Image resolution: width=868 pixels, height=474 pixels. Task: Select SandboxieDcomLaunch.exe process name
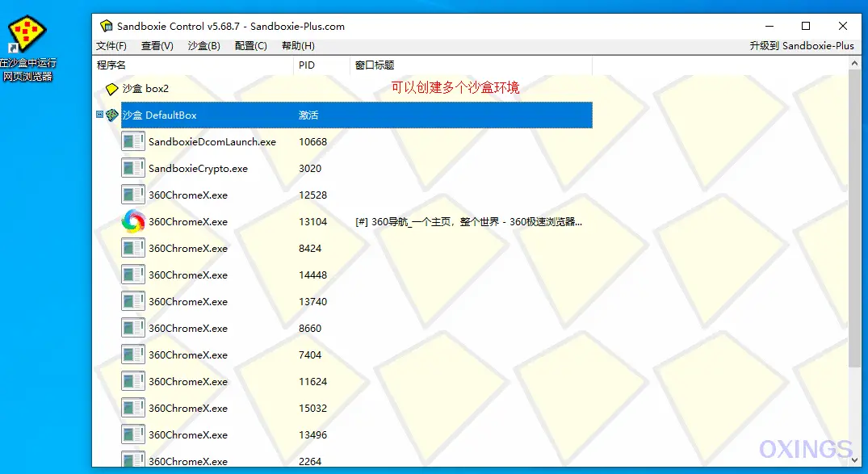pyautogui.click(x=212, y=142)
